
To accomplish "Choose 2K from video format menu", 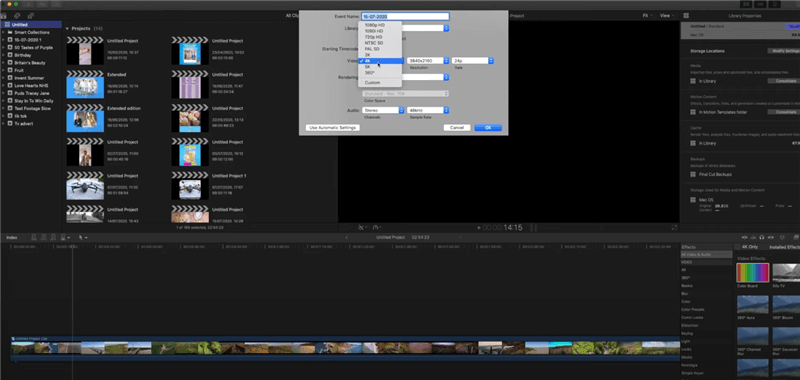I will 380,55.
